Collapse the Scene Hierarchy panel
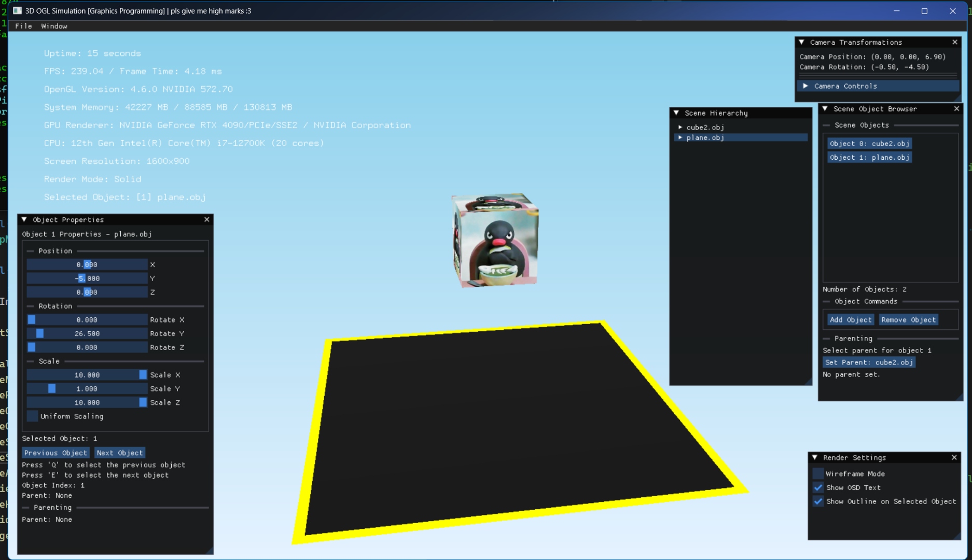Screen dimensions: 972x560 [676, 113]
